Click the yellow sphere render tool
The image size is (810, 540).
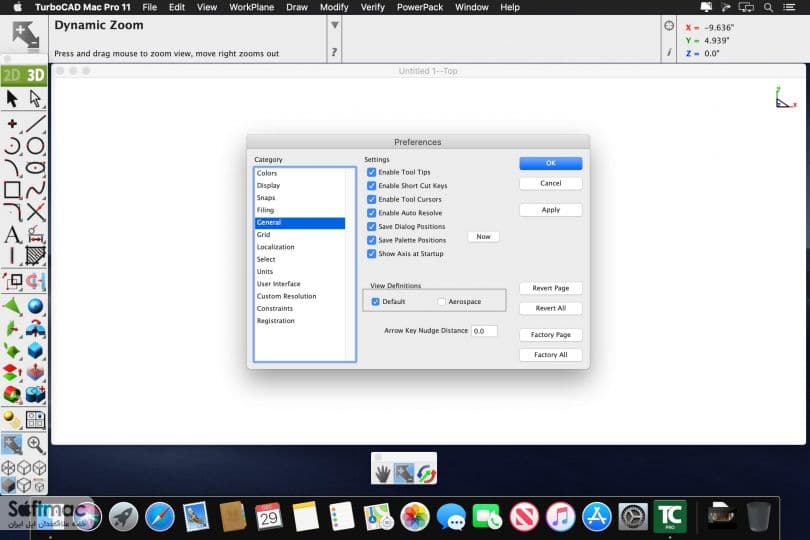[x=12, y=420]
